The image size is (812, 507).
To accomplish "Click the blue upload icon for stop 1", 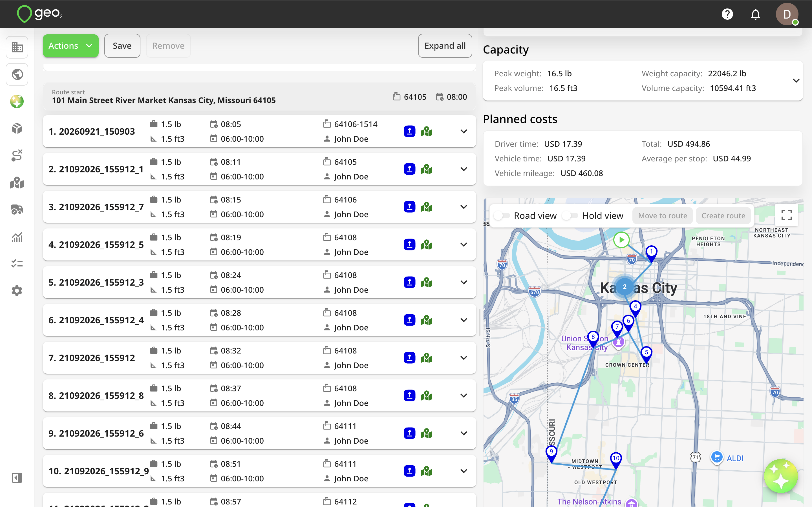I will tap(409, 132).
